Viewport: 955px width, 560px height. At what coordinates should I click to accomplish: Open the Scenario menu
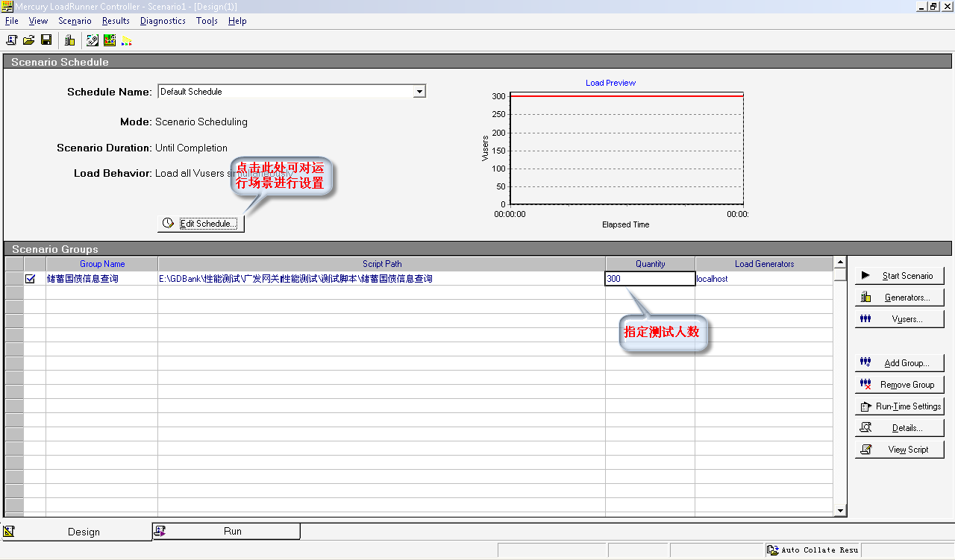75,21
